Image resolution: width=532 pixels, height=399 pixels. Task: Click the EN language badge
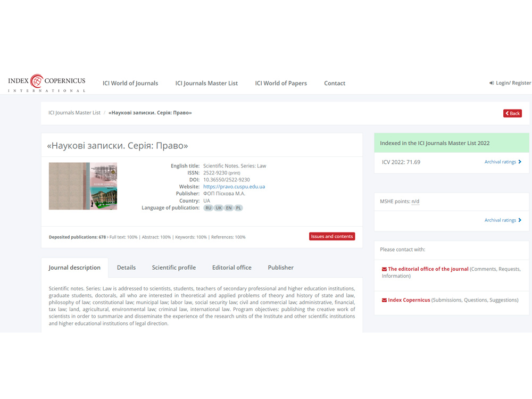[229, 208]
